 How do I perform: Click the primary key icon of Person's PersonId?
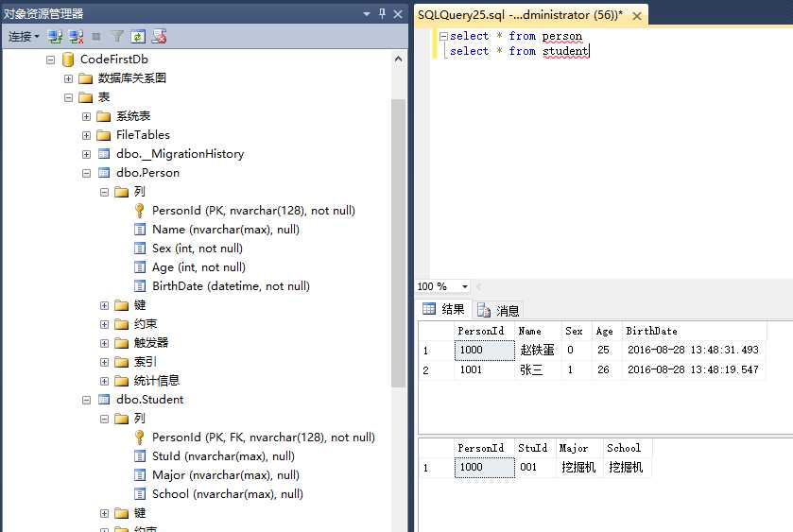140,211
